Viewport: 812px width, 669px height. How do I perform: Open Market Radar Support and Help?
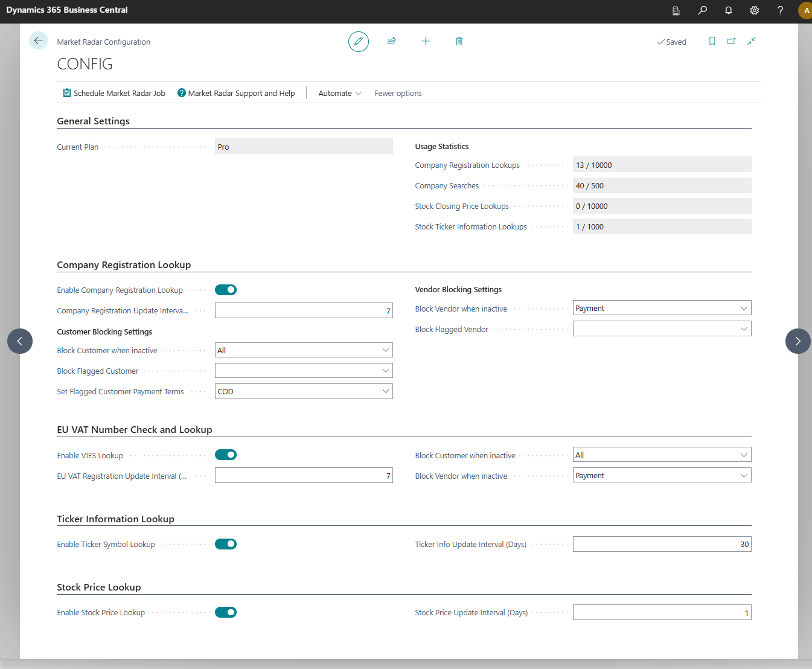236,93
